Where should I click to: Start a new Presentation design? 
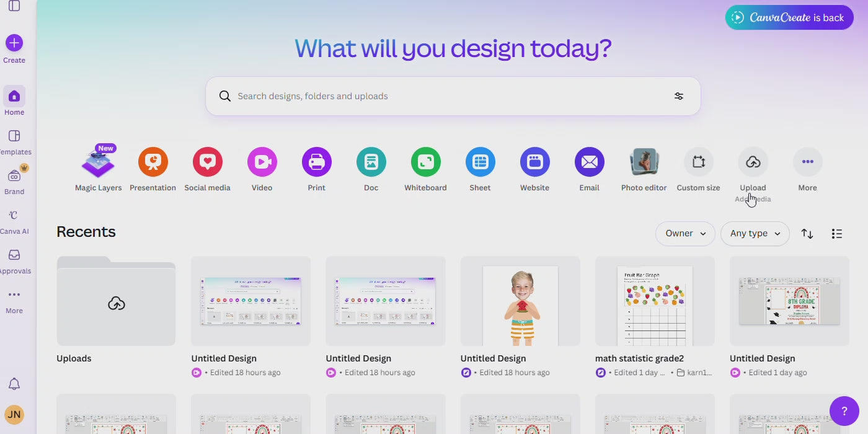tap(153, 162)
